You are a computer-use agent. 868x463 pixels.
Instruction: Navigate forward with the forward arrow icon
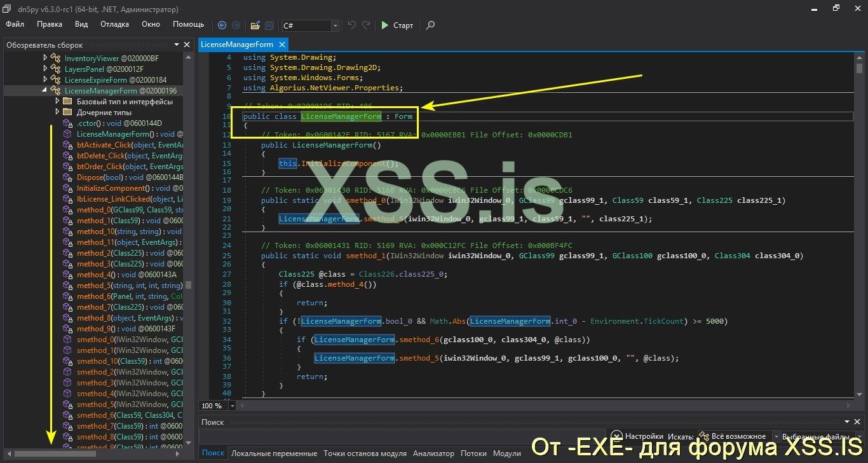pyautogui.click(x=236, y=25)
